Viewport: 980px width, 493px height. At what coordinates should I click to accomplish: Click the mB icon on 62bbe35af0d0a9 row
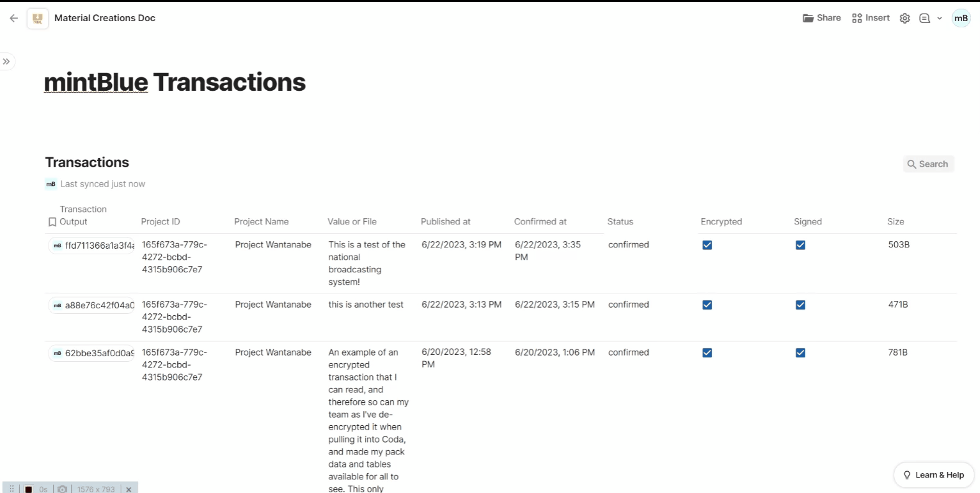57,353
